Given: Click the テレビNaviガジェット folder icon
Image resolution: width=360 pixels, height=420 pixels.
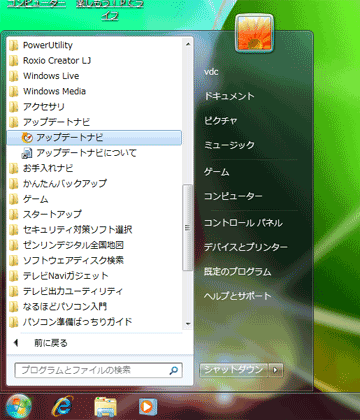Looking at the screenshot, I should click(14, 276).
